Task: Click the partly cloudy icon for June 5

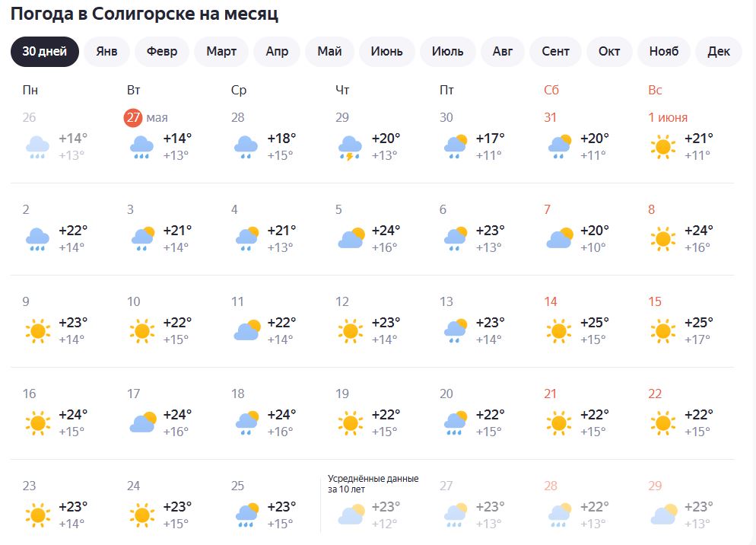Action: point(350,239)
